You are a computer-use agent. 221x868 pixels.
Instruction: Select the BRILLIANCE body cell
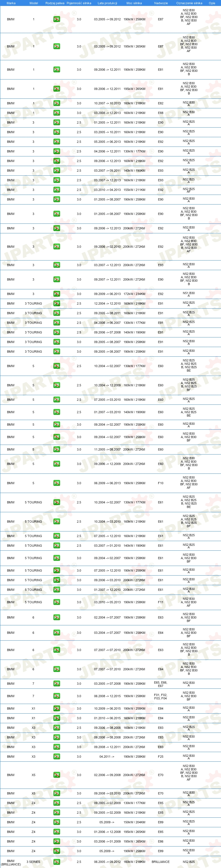click(161, 861)
